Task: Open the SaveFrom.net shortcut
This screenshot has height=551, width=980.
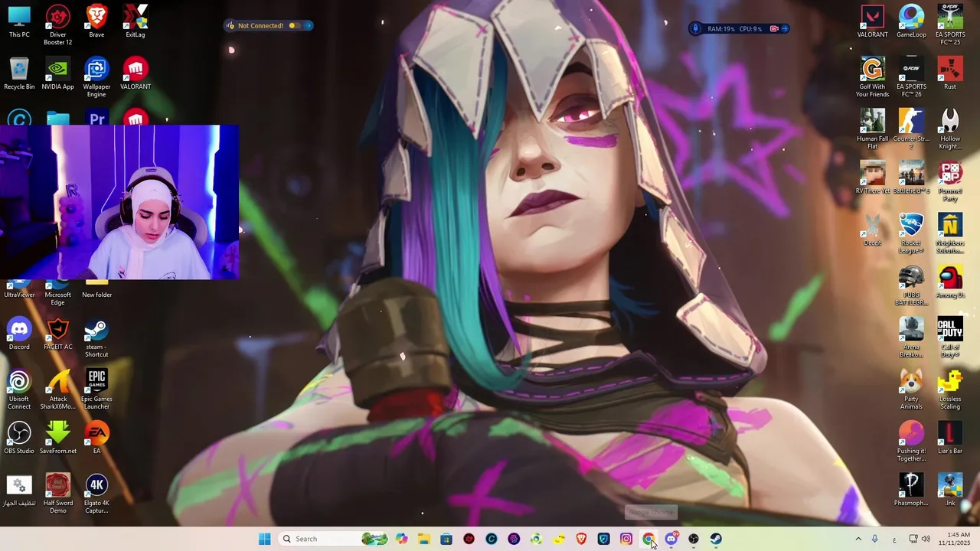Action: (58, 438)
